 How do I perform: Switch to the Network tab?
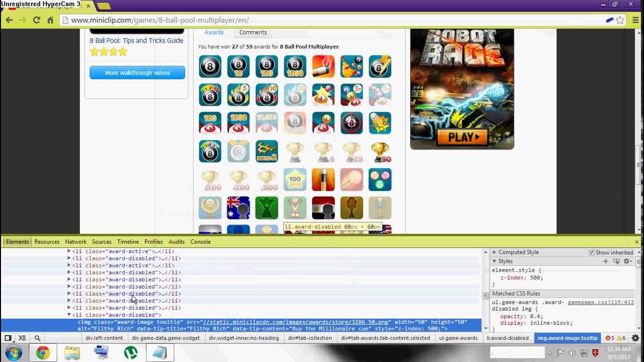pyautogui.click(x=76, y=242)
